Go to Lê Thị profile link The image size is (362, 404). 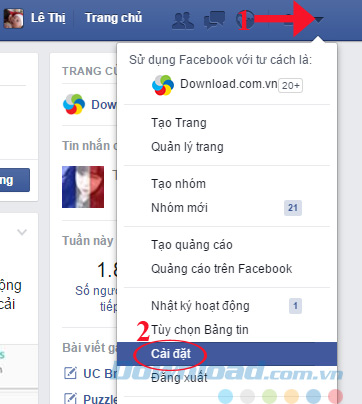click(x=48, y=18)
